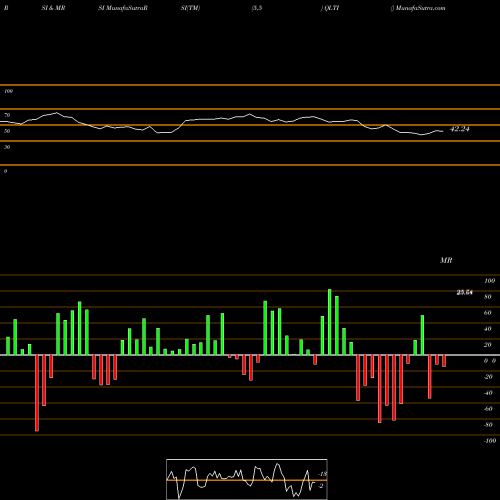Viewport: 500px width, 500px height.
Task: Click the 42.24 RSI value label
Action: pos(459,129)
